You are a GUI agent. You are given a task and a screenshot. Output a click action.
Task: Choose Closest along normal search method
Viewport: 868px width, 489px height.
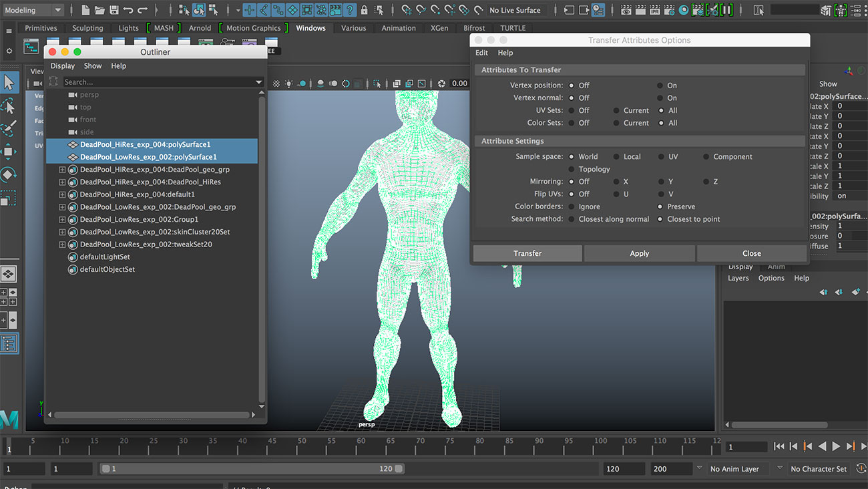(x=572, y=219)
